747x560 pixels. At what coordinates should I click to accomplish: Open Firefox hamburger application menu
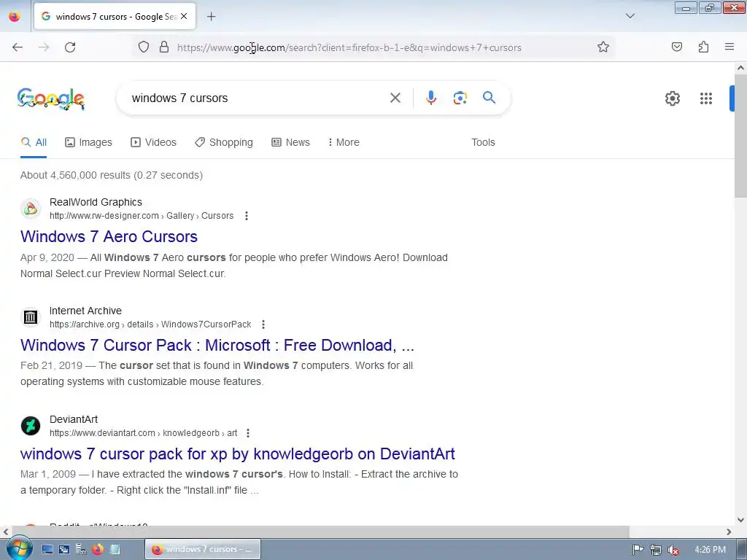(x=729, y=47)
